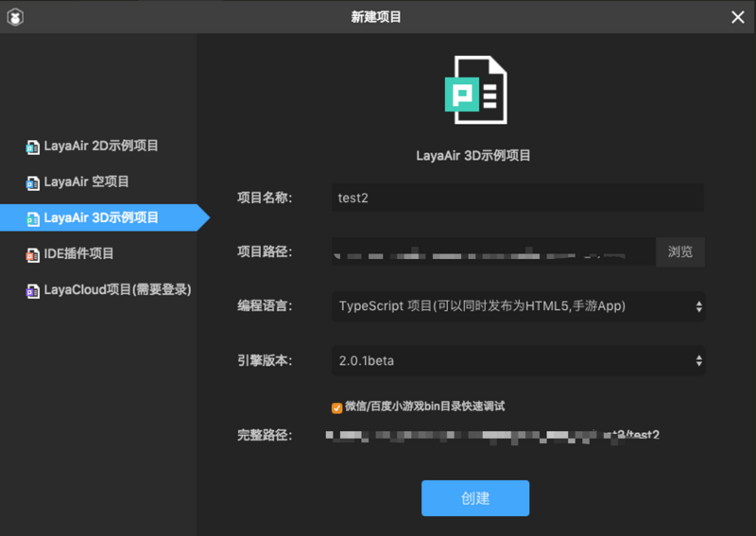Click the 新建项目 title text
The width and height of the screenshot is (756, 536).
click(376, 17)
